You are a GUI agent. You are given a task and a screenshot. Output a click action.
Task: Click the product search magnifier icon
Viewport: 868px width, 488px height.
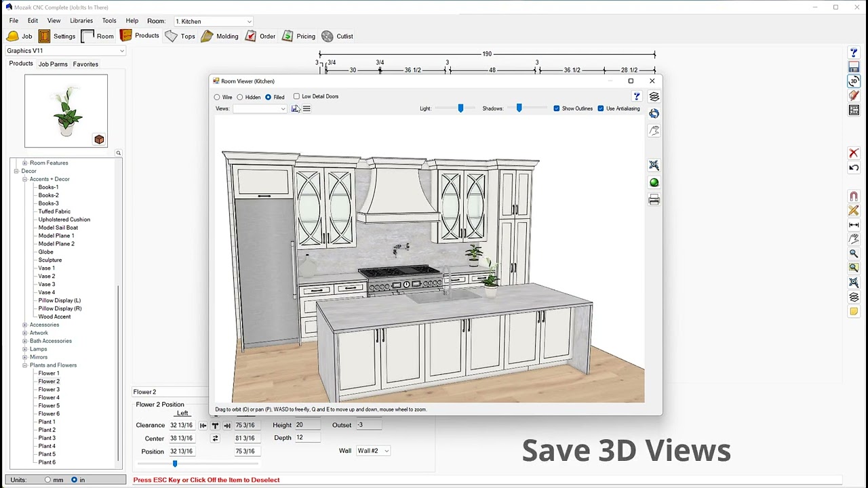click(x=118, y=153)
